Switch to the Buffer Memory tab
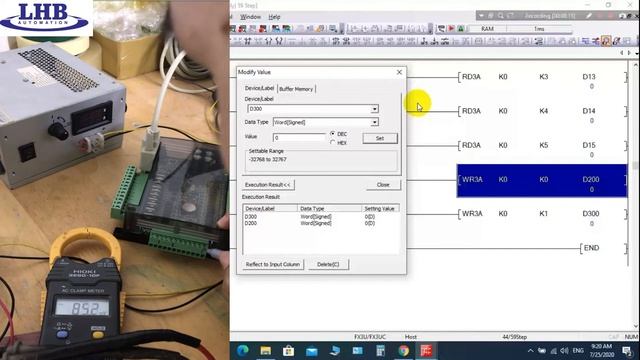Image resolution: width=640 pixels, height=360 pixels. pos(296,89)
